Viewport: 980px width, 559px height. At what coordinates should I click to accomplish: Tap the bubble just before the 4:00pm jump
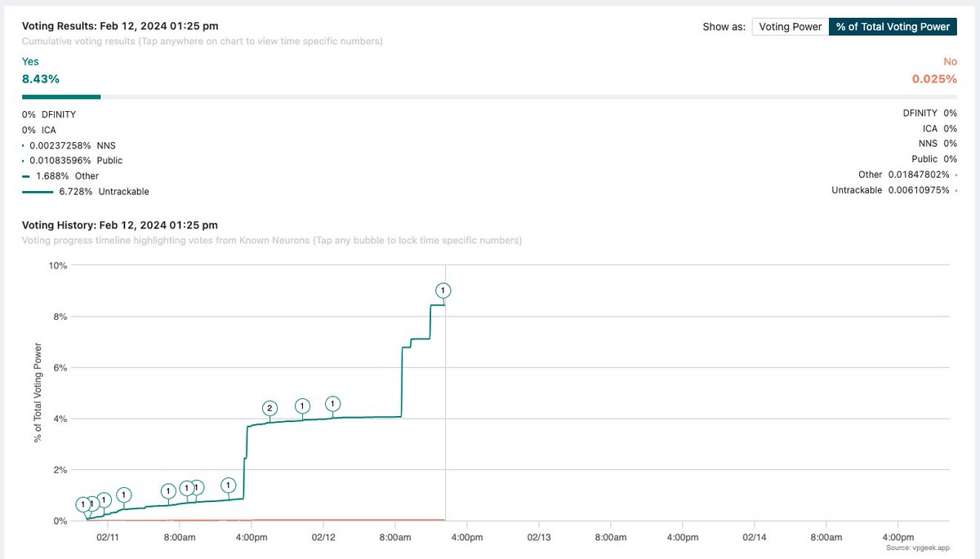coord(229,486)
